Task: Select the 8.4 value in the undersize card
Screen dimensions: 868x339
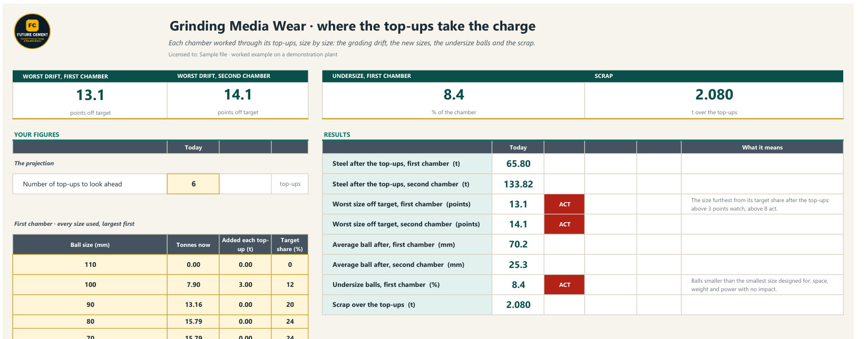Action: (x=454, y=95)
